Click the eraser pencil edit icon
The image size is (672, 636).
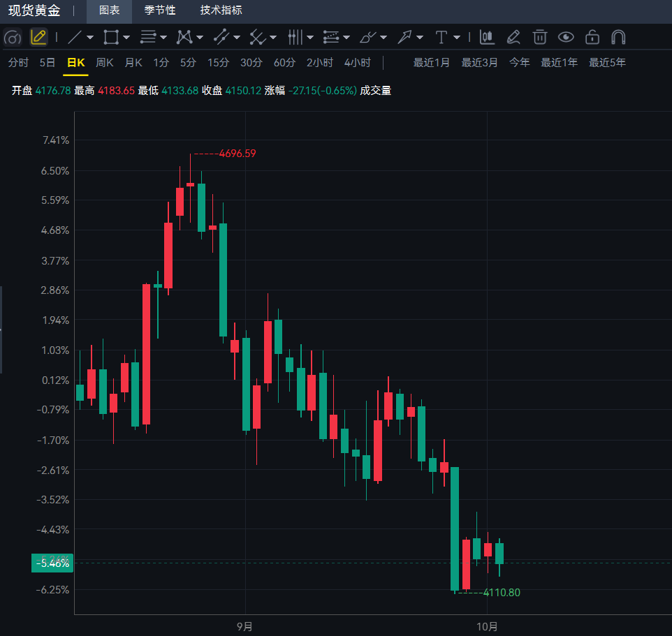513,37
